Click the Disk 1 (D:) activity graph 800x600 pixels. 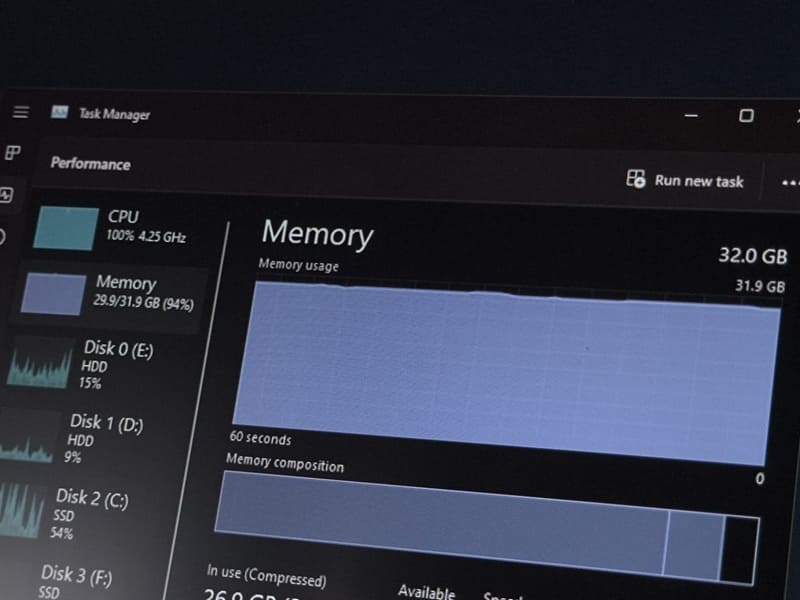pos(28,437)
